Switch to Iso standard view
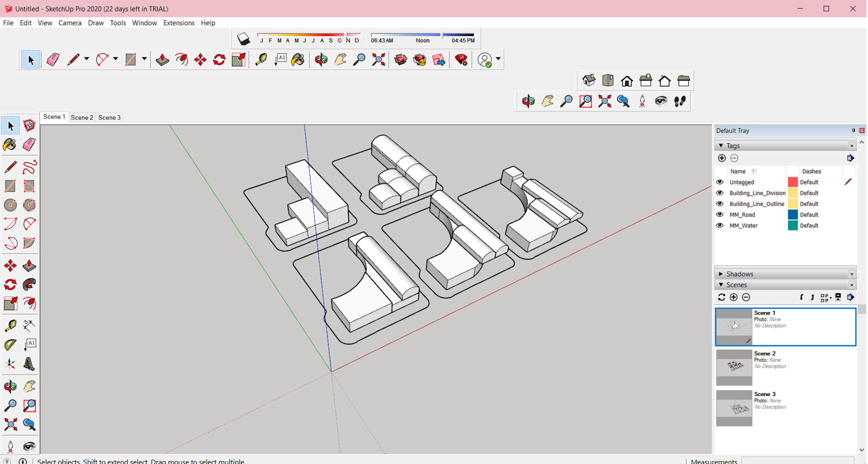The height and width of the screenshot is (464, 868). (x=589, y=81)
